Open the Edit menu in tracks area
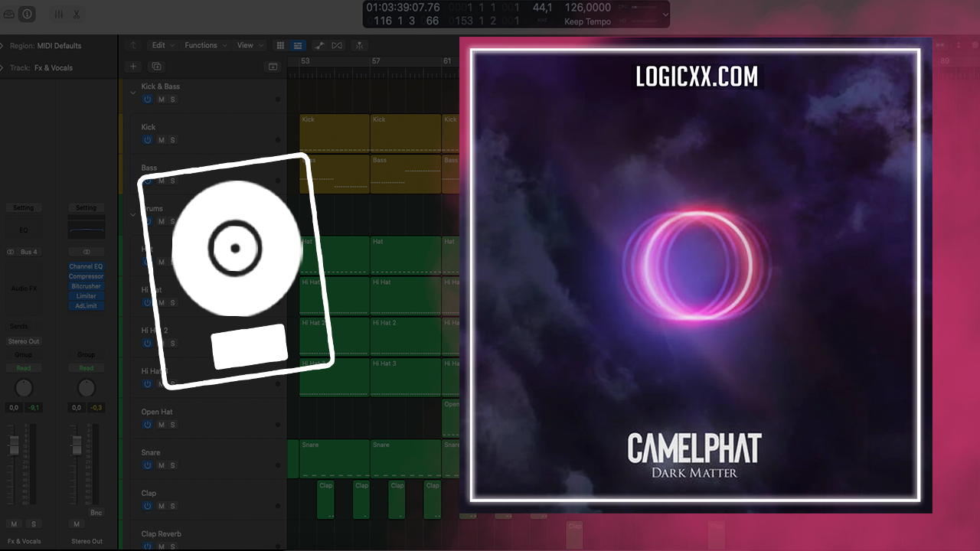The width and height of the screenshot is (980, 551). coord(161,45)
